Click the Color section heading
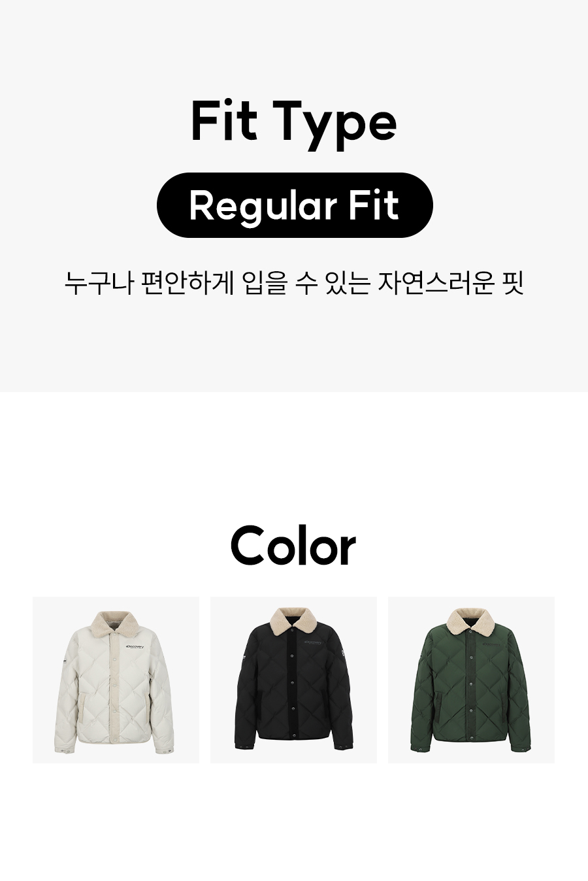This screenshot has width=588, height=881. 293,546
